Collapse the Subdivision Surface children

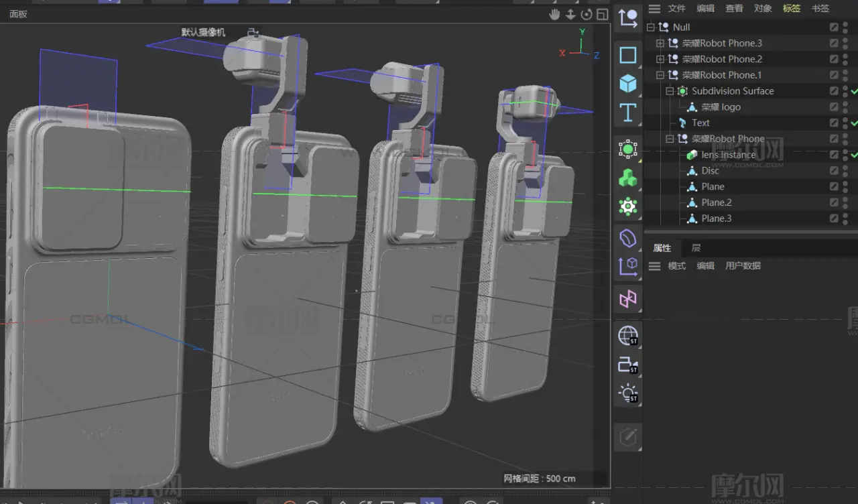670,91
